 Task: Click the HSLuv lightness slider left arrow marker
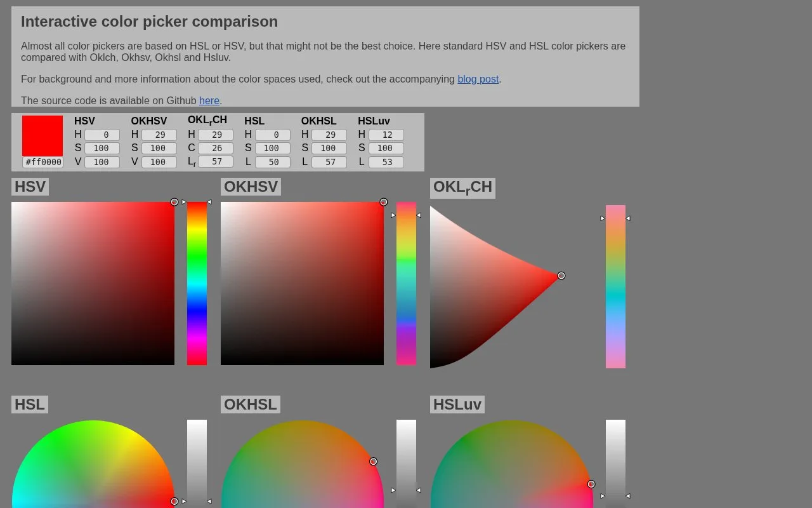click(603, 496)
